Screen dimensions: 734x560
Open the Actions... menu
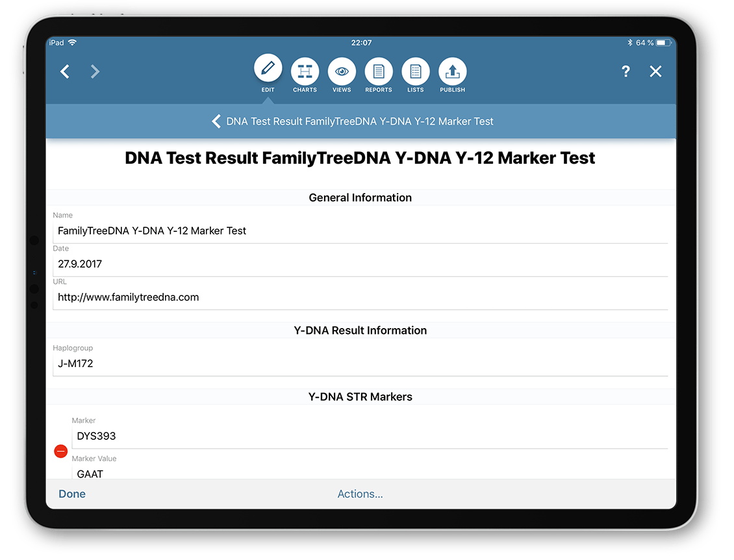360,494
